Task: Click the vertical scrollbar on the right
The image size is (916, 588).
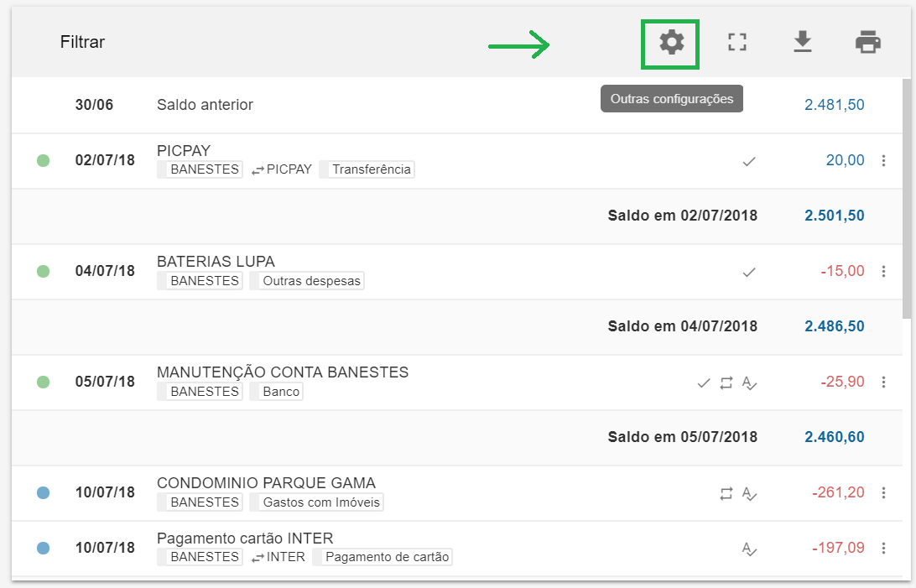Action: click(x=907, y=201)
